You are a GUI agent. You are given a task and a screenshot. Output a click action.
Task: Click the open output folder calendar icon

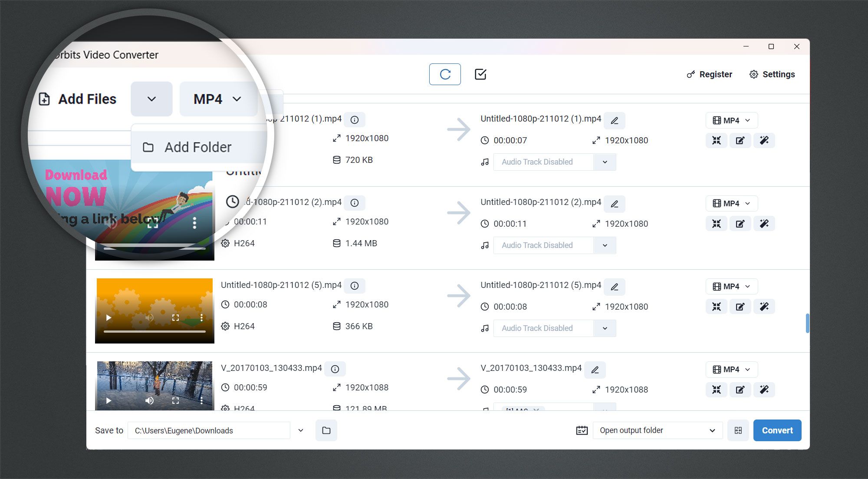pos(582,431)
